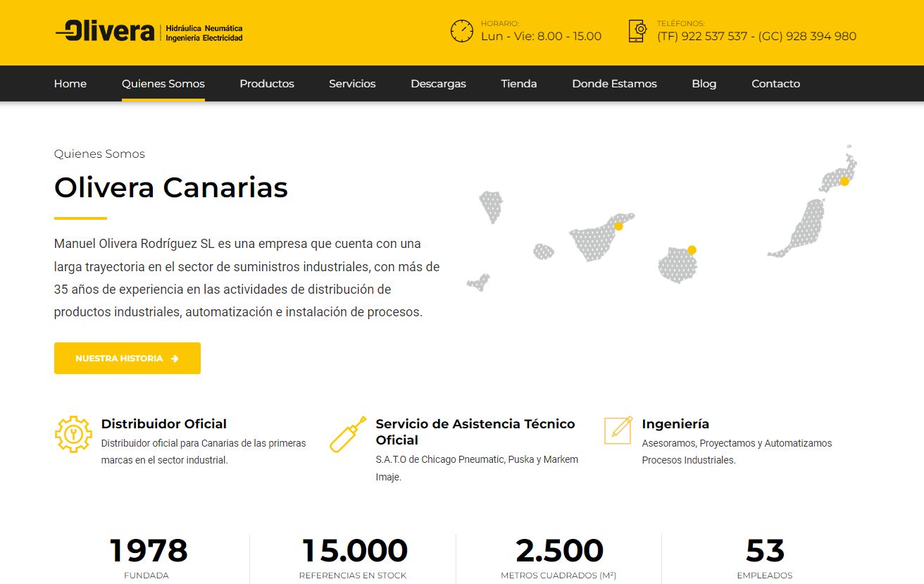Viewport: 924px width, 584px height.
Task: Click the La Palma island on the map
Action: tap(491, 207)
